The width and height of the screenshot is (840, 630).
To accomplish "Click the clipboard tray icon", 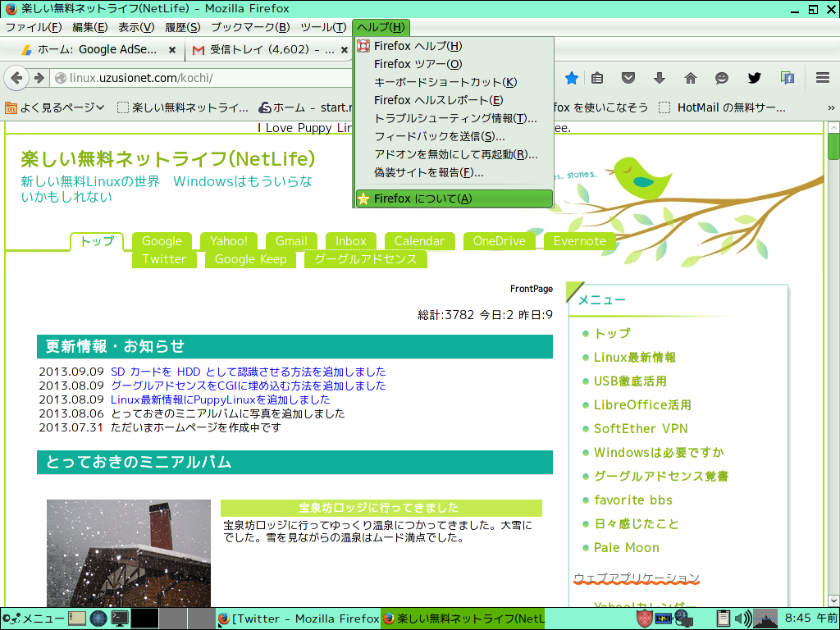I will pyautogui.click(x=723, y=619).
